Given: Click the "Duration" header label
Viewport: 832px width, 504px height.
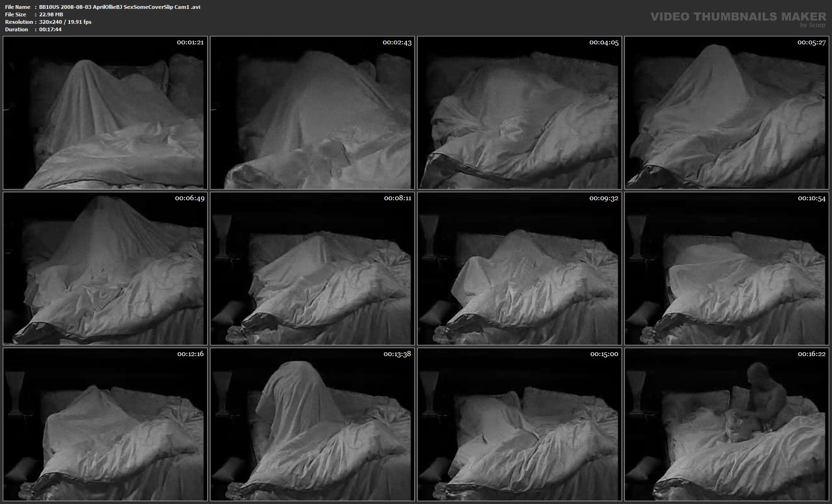Looking at the screenshot, I should 16,29.
